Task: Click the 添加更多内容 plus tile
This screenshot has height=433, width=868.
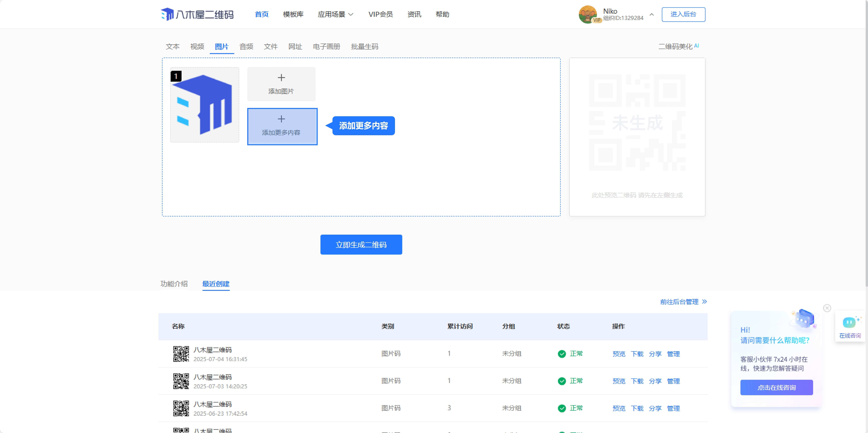Action: (x=282, y=126)
